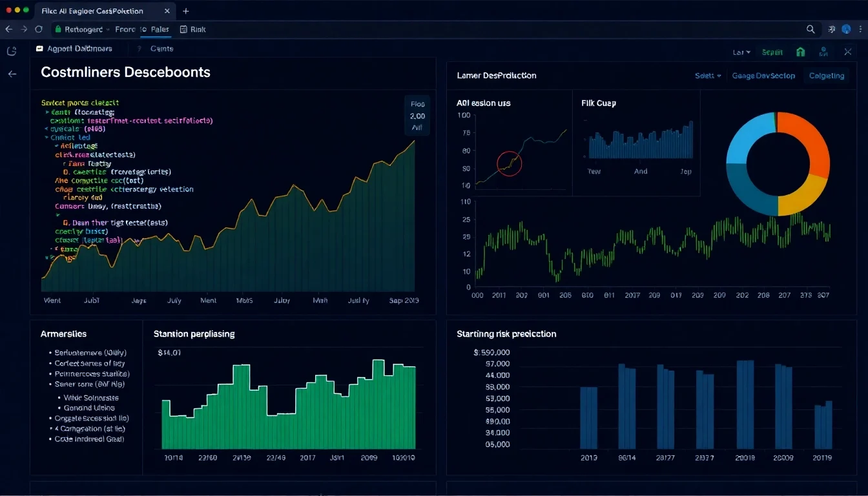Click the Armersties list heading
Screen dimensions: 868x496
click(63, 334)
